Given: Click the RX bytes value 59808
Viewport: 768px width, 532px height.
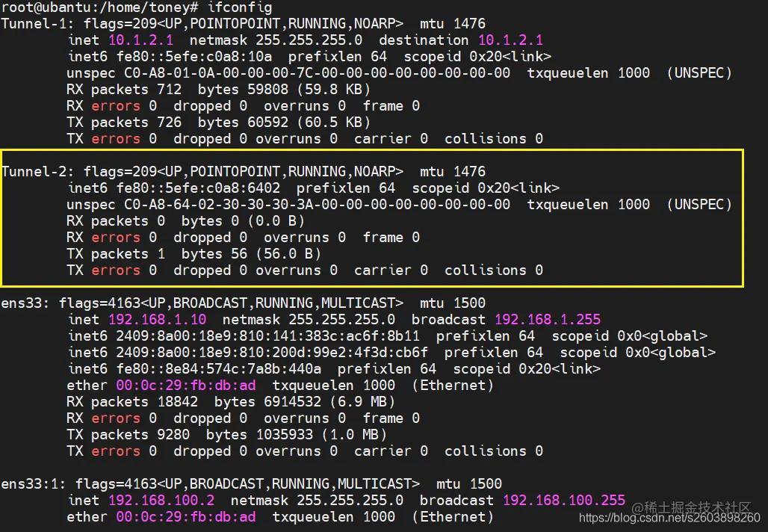Looking at the screenshot, I should tap(267, 90).
